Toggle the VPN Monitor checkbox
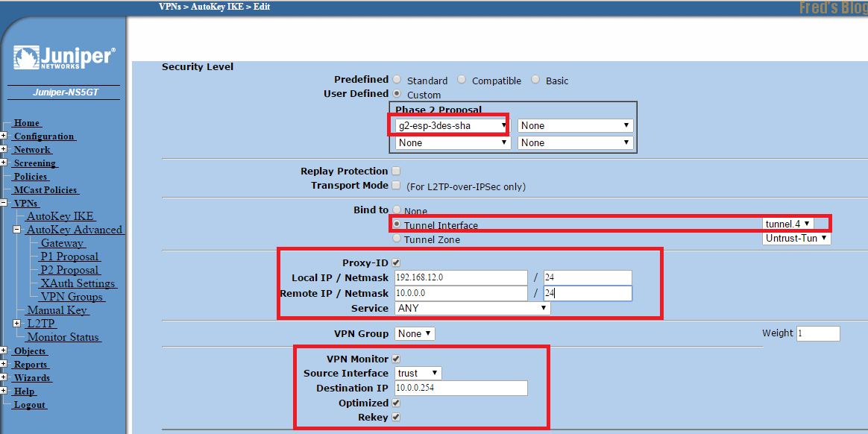868x434 pixels. point(396,359)
